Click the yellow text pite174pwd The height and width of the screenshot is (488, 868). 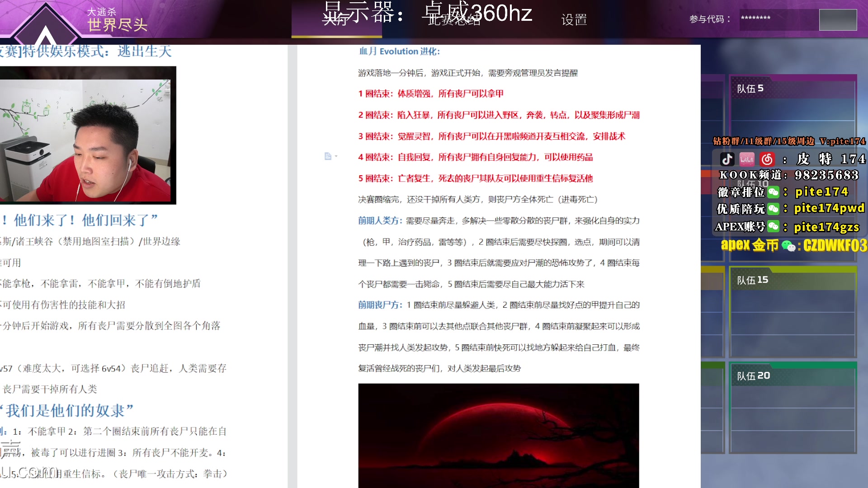click(829, 208)
